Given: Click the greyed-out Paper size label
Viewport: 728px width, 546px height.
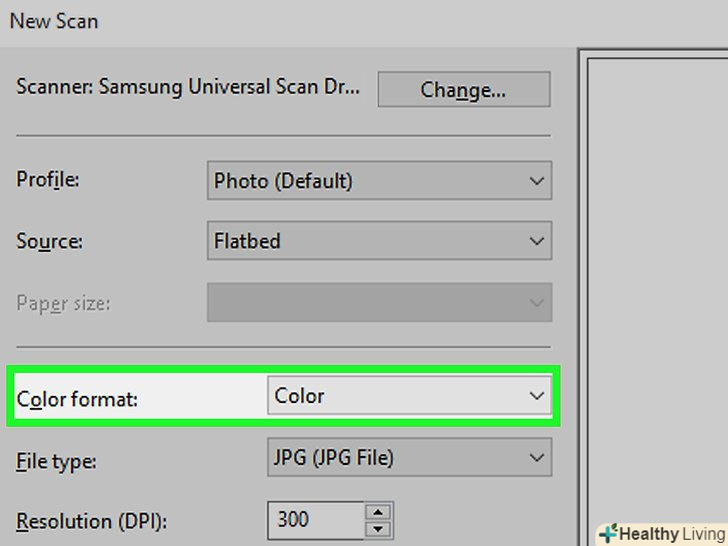Looking at the screenshot, I should (x=63, y=303).
